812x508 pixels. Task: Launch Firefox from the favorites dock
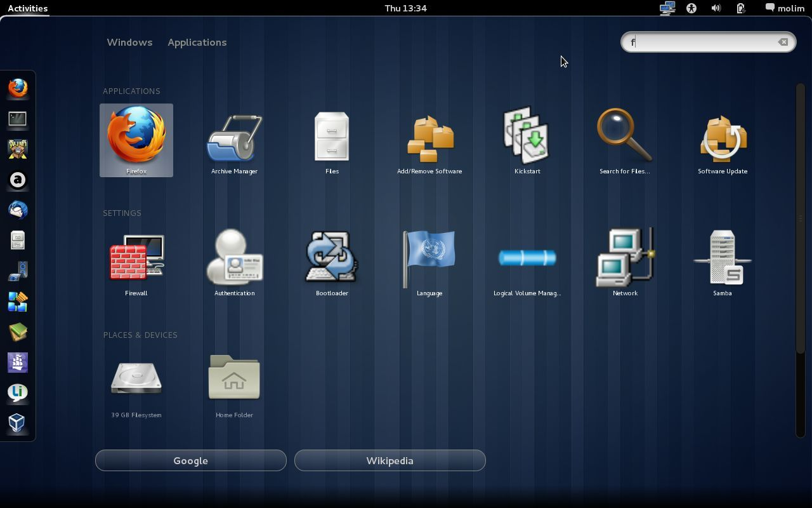tap(17, 88)
